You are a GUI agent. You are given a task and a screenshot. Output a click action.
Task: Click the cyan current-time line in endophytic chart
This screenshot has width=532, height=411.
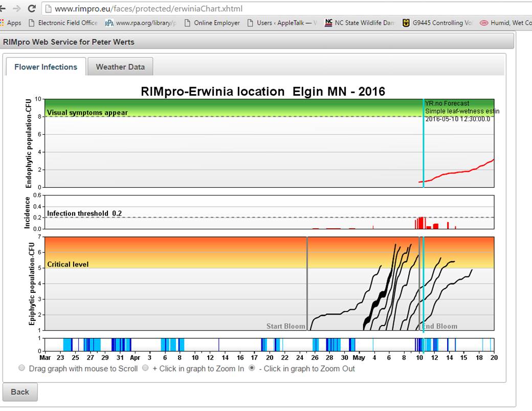tap(424, 148)
